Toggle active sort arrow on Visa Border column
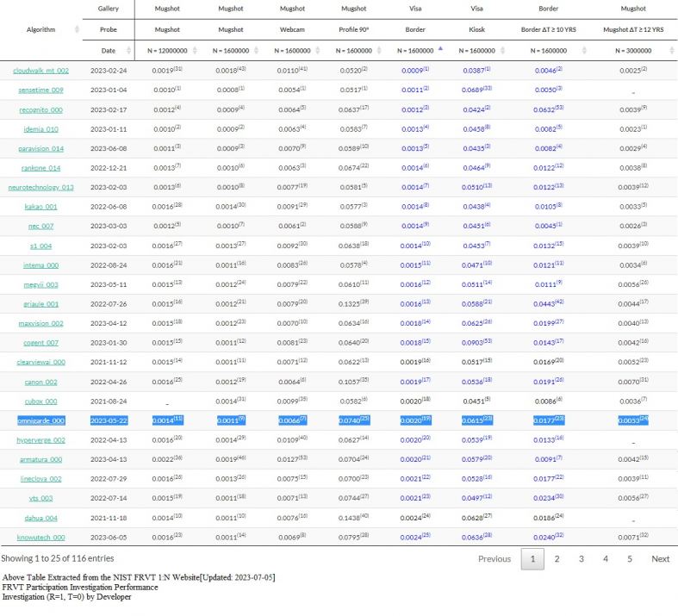The image size is (678, 616). tap(440, 49)
